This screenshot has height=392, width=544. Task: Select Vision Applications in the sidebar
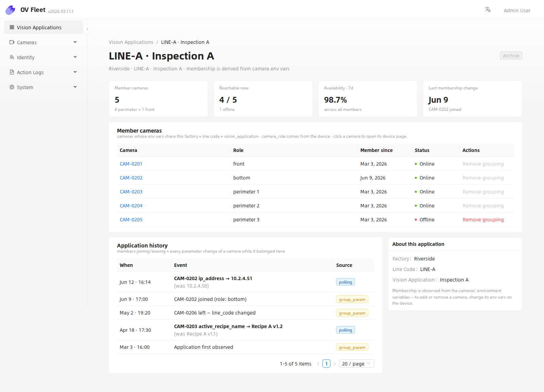pyautogui.click(x=44, y=27)
